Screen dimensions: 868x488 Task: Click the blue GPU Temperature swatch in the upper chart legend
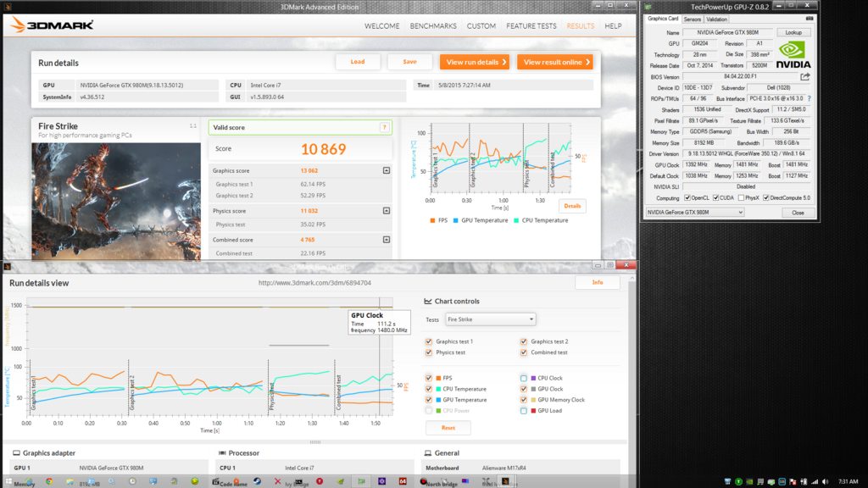(x=455, y=220)
